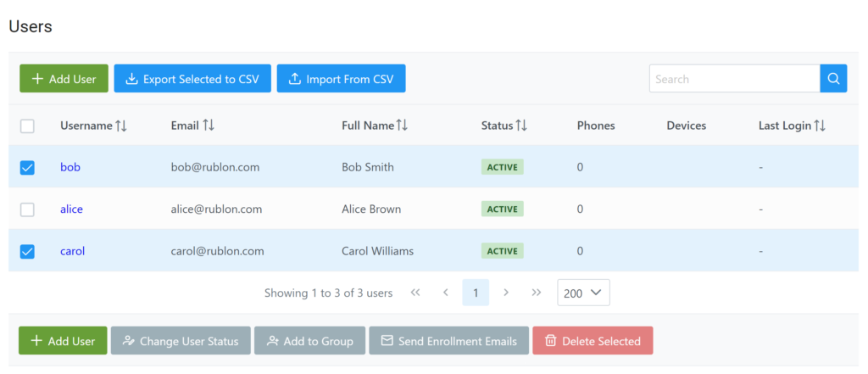Sort by Username using sort arrows
The height and width of the screenshot is (374, 868).
pyautogui.click(x=121, y=126)
